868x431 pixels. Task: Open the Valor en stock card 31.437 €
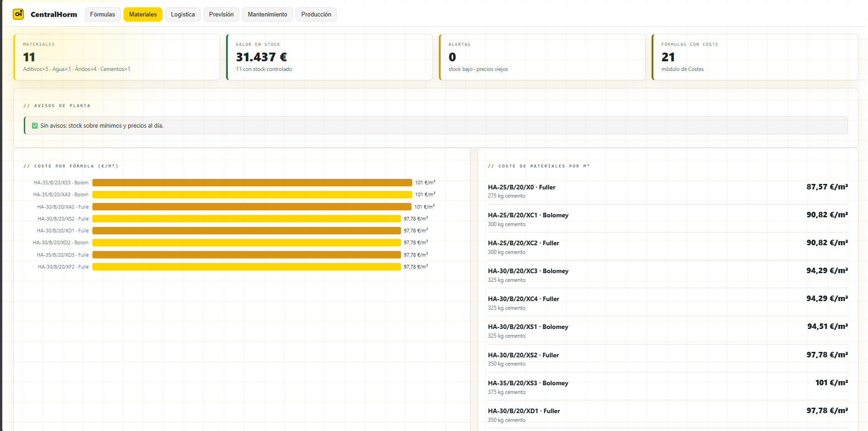(x=329, y=57)
